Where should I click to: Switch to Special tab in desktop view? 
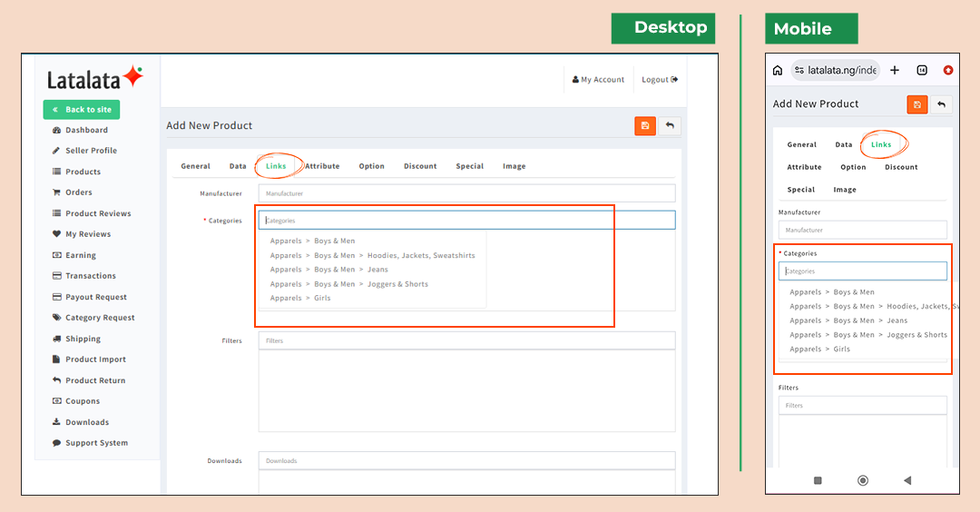[x=469, y=166]
